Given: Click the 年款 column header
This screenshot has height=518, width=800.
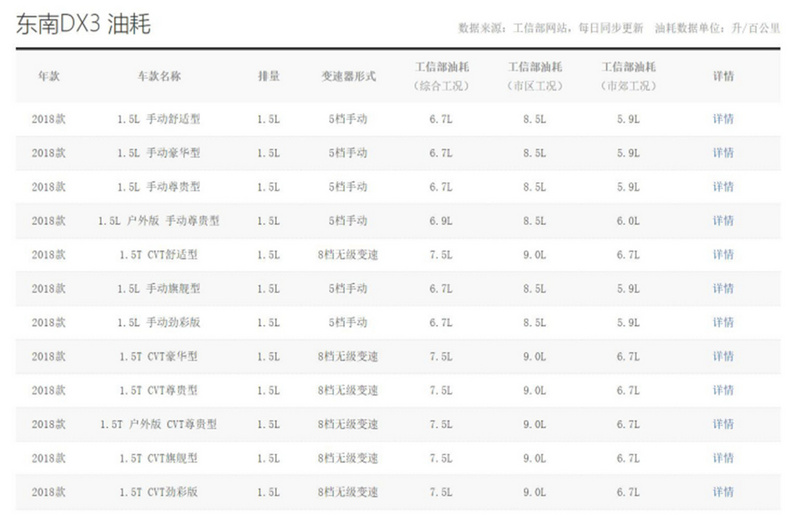Looking at the screenshot, I should (x=49, y=76).
